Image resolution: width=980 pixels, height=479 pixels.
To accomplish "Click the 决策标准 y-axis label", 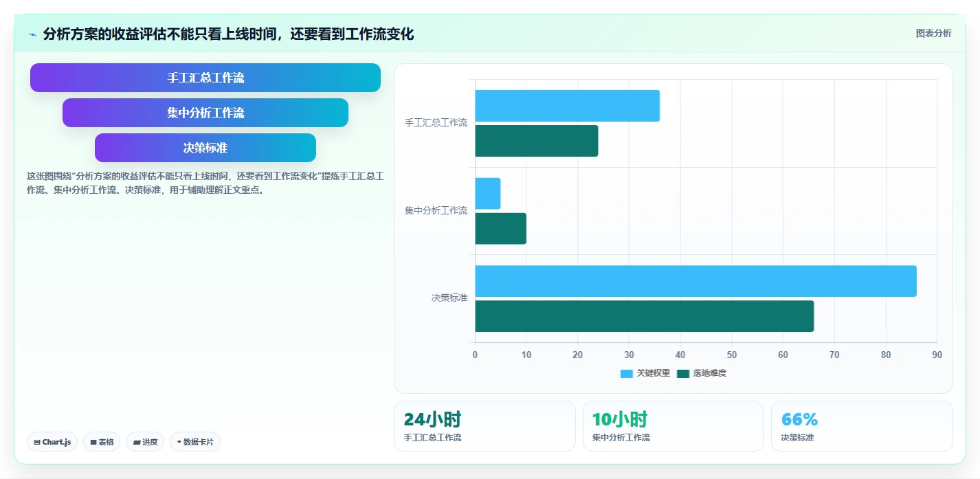I will pyautogui.click(x=449, y=298).
